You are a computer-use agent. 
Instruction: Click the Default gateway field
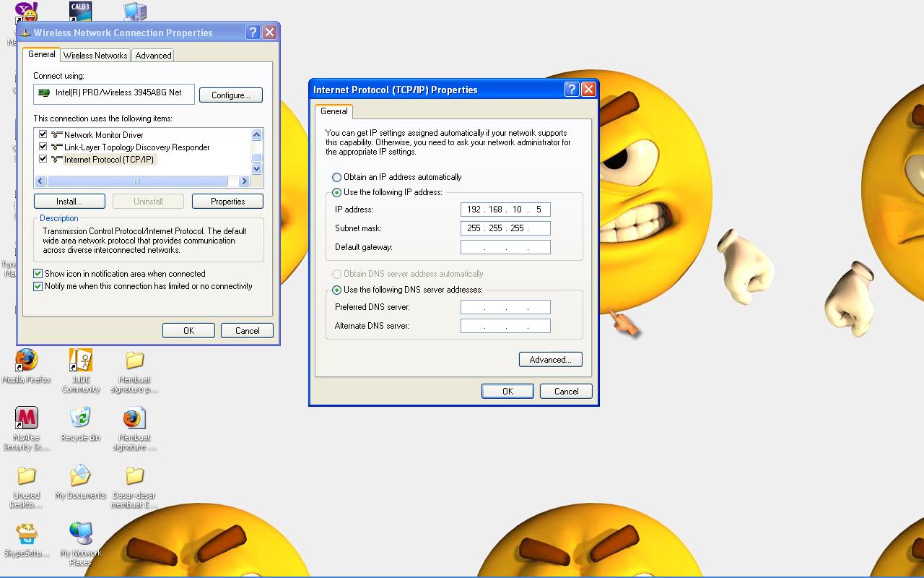(505, 247)
